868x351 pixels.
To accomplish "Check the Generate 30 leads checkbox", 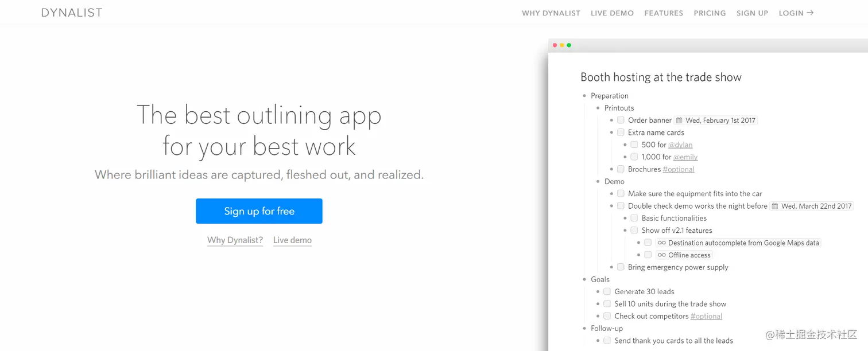I will [607, 291].
